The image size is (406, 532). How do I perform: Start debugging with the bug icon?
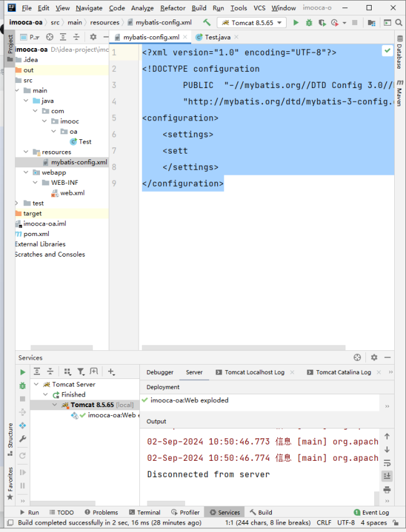(309, 22)
